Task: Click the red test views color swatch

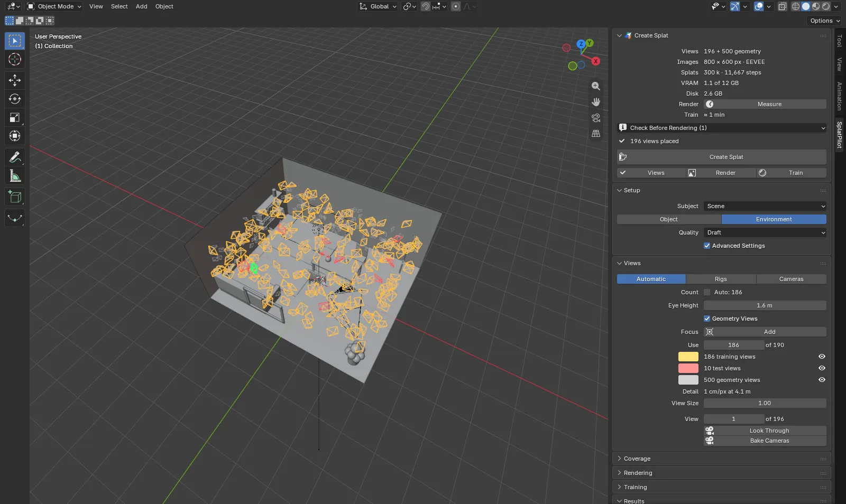Action: point(688,368)
